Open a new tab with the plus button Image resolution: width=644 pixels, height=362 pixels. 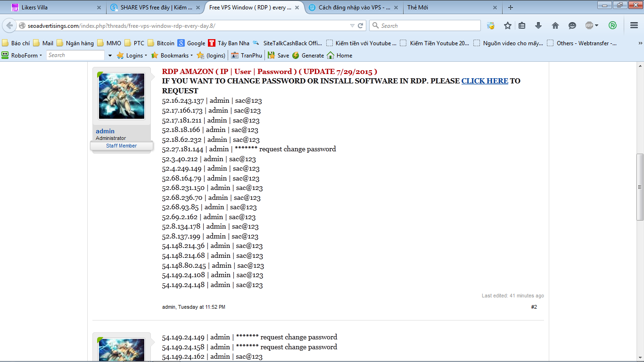click(511, 8)
